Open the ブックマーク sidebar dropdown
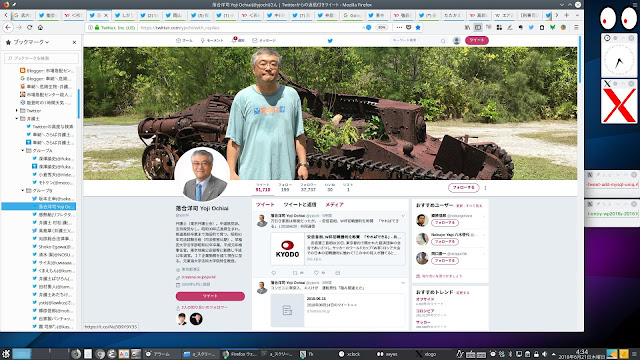 tap(31, 42)
